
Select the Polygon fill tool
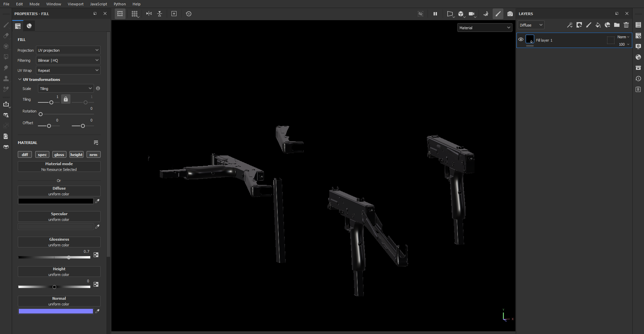tap(6, 57)
